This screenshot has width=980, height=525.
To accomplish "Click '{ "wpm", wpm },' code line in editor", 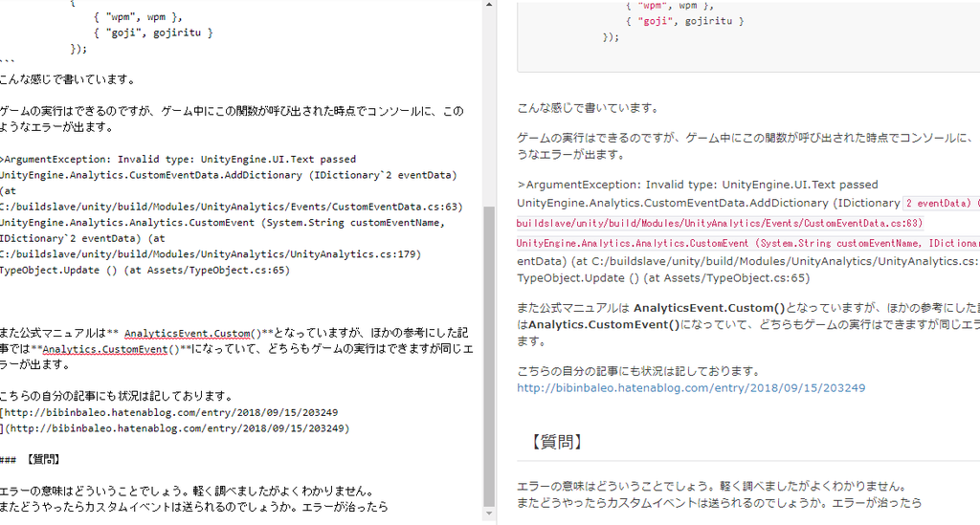I will click(138, 17).
